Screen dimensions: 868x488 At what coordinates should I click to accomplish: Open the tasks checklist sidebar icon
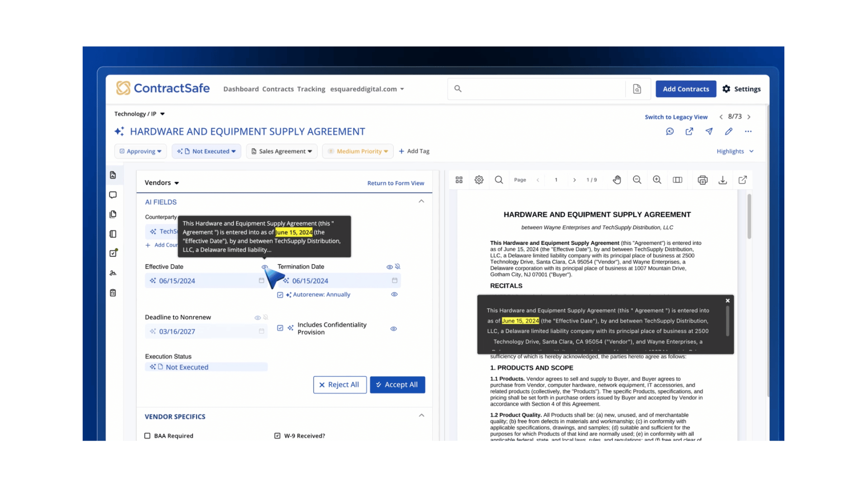(x=113, y=253)
